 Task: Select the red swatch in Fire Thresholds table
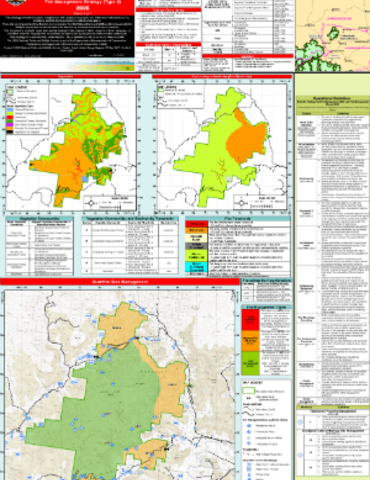196,224
